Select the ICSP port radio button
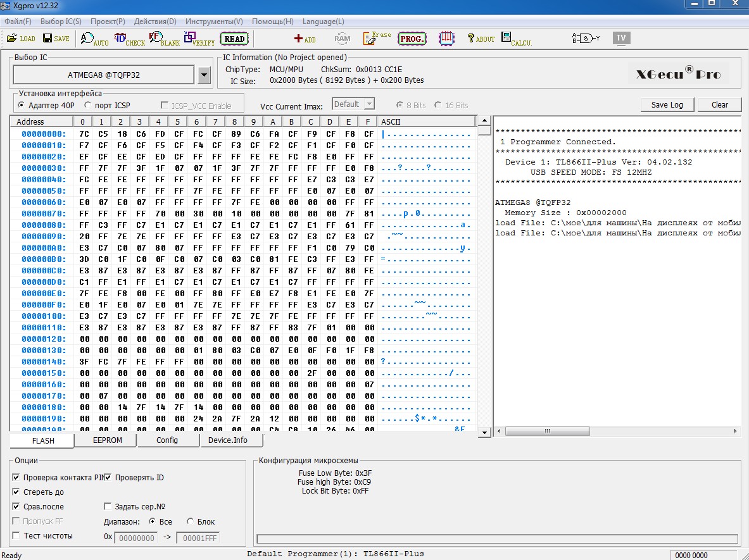 88,106
